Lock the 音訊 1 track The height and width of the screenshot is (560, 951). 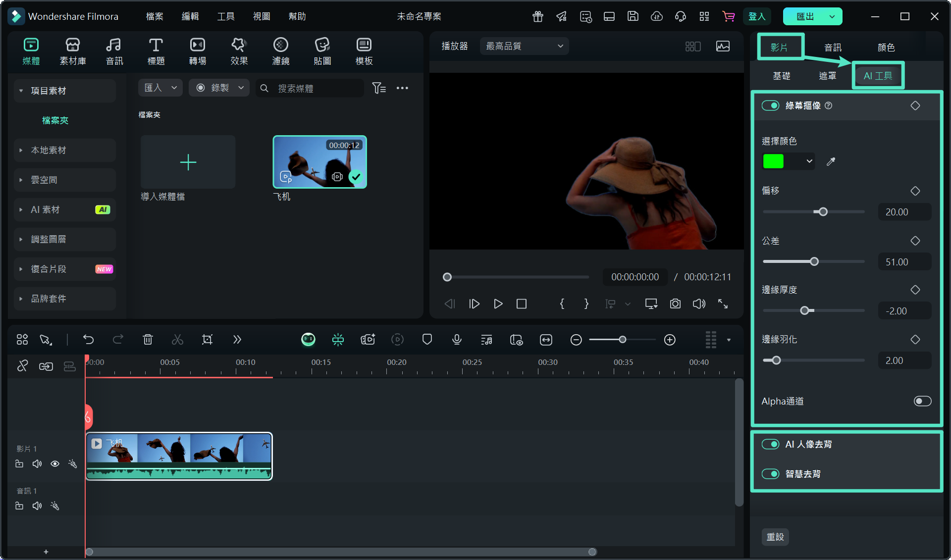(x=19, y=506)
